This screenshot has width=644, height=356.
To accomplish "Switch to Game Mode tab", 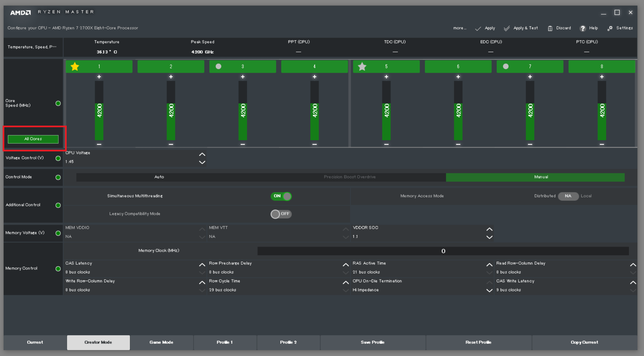I will (x=161, y=342).
